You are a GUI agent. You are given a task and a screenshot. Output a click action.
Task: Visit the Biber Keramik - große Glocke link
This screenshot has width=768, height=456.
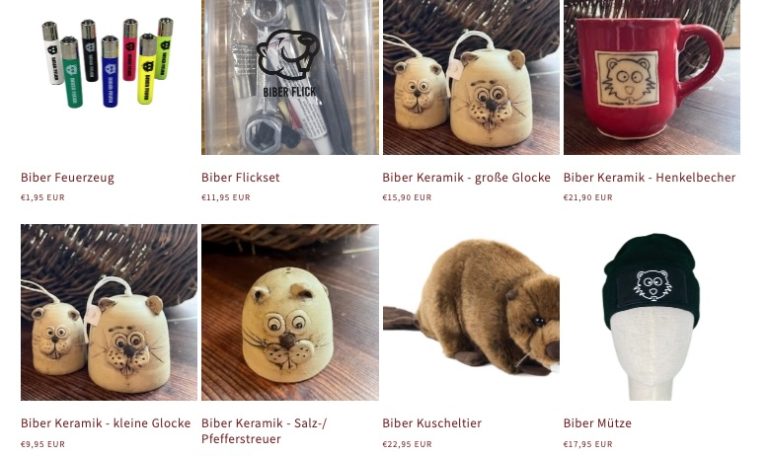tap(466, 177)
